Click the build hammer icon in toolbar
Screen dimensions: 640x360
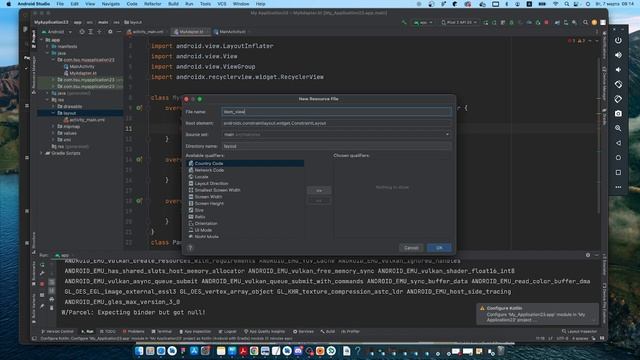coord(404,22)
